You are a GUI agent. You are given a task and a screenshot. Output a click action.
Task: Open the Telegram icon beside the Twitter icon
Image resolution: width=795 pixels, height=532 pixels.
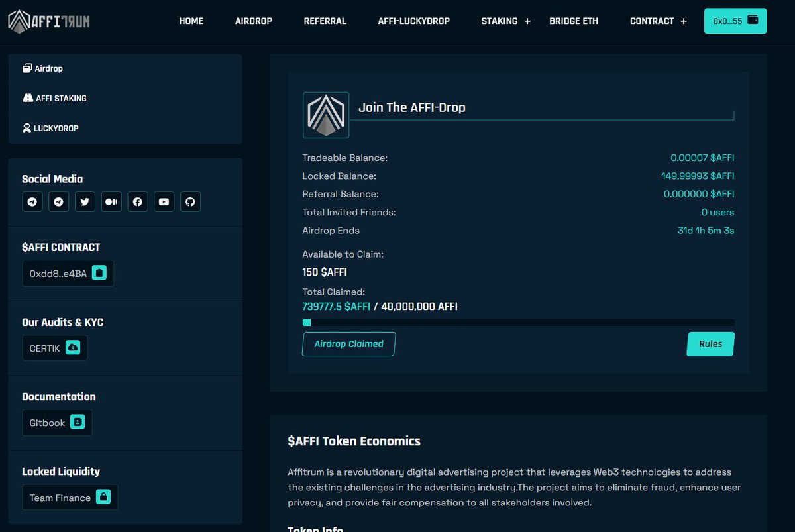(x=59, y=202)
